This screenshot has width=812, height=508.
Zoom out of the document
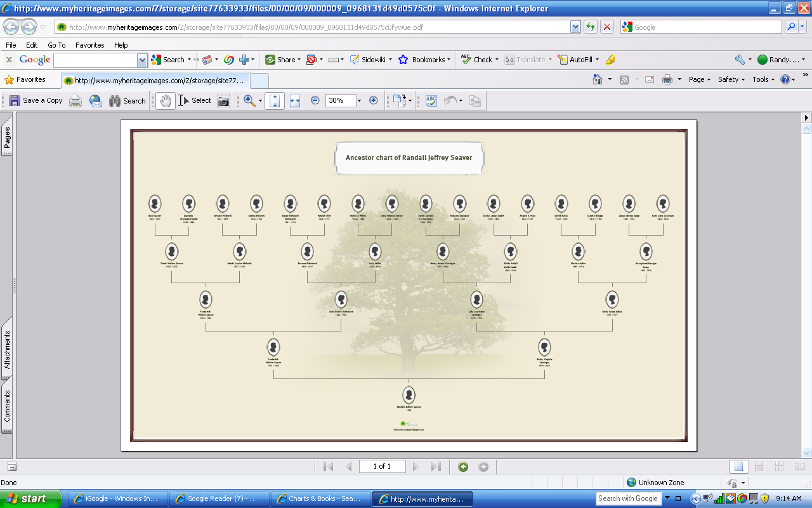[314, 100]
